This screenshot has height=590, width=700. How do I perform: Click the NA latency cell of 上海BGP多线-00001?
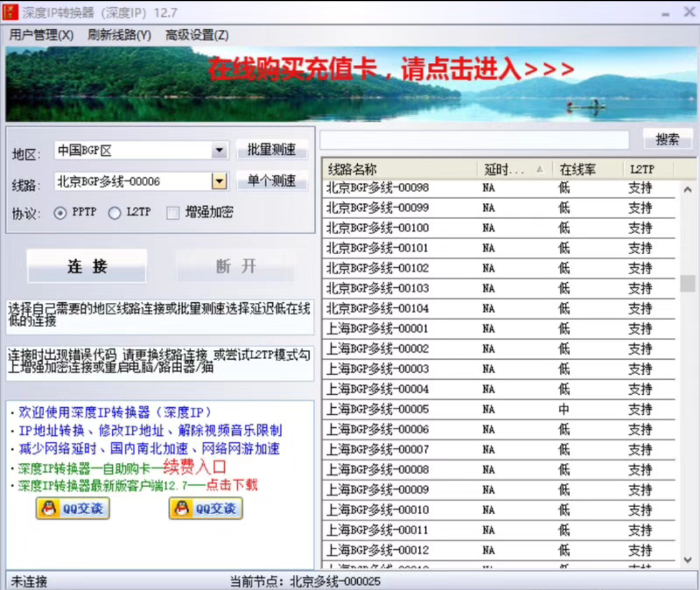point(489,329)
